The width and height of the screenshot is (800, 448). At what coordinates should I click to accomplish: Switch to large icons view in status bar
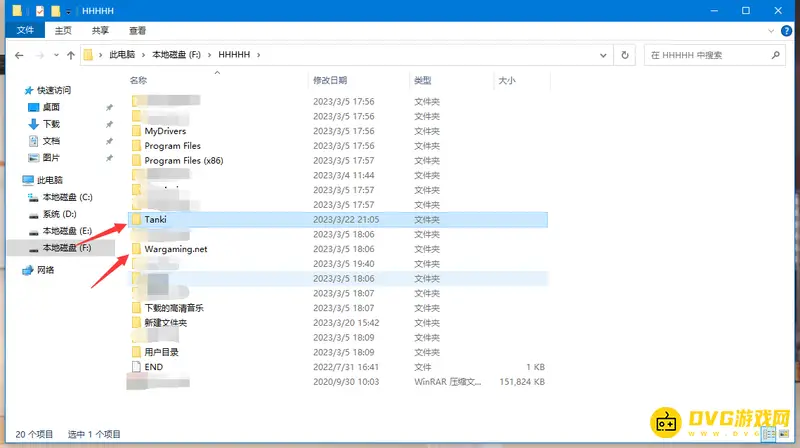(x=783, y=434)
